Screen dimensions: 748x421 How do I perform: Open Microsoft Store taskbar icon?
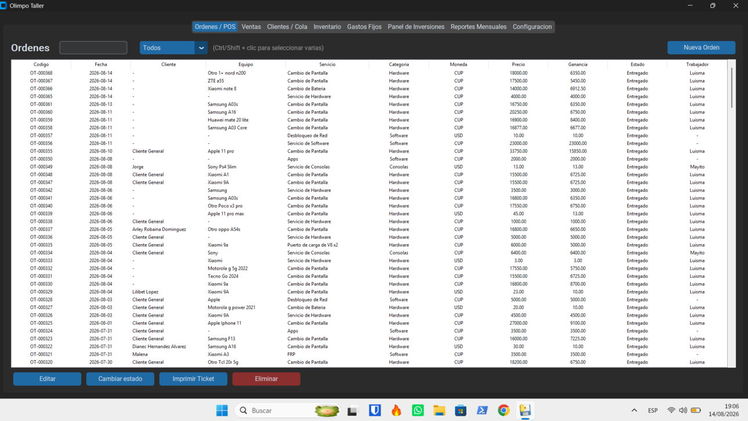click(460, 411)
